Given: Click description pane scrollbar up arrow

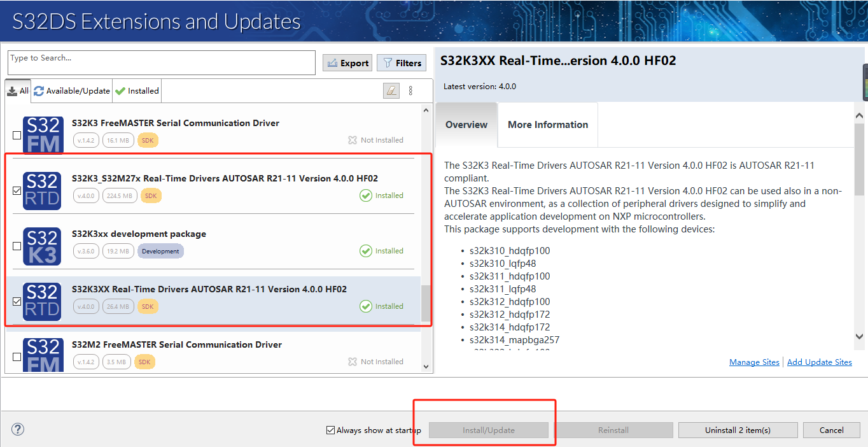Looking at the screenshot, I should coord(860,116).
